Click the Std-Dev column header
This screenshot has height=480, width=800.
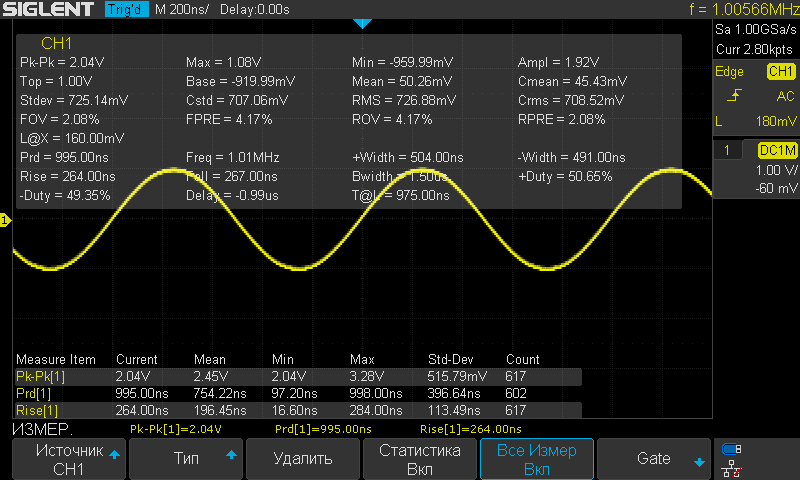451,360
